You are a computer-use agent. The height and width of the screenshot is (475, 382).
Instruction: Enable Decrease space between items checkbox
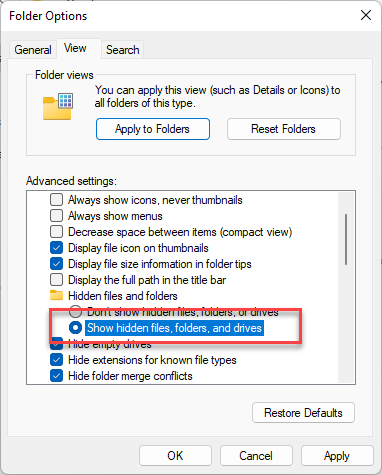click(x=56, y=232)
